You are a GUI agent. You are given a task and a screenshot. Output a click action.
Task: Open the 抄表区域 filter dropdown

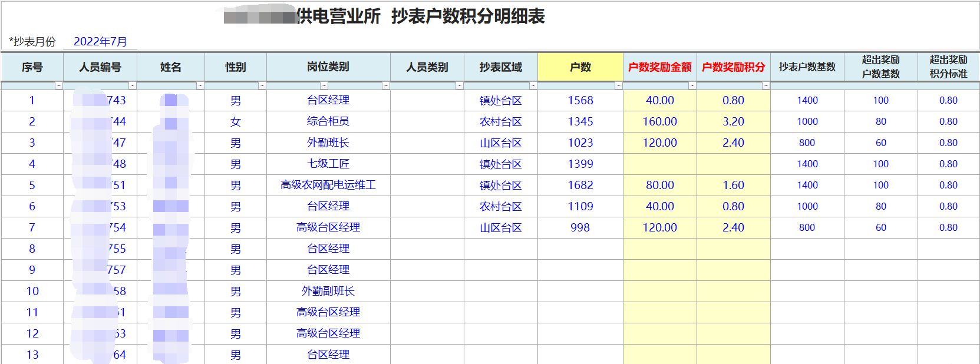pyautogui.click(x=533, y=86)
